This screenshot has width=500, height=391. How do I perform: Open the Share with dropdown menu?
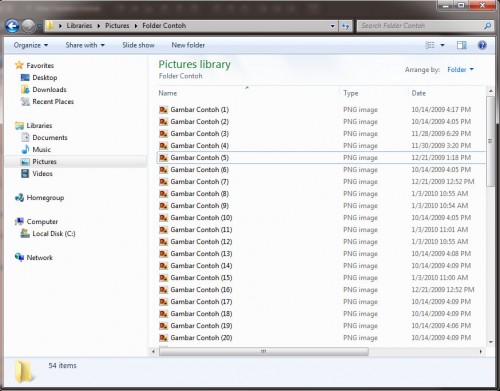pyautogui.click(x=85, y=45)
